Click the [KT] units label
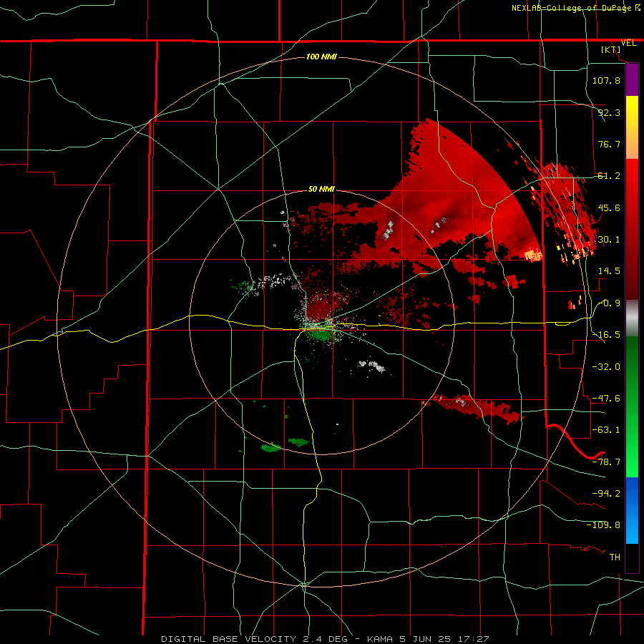 pyautogui.click(x=611, y=49)
